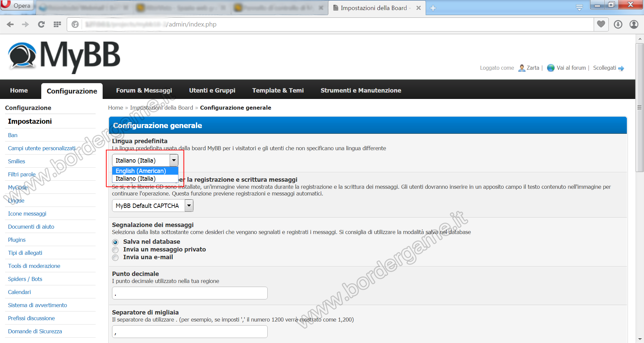The height and width of the screenshot is (343, 644).
Task: Open Campi utente personalizzati sidebar link
Action: coord(42,148)
